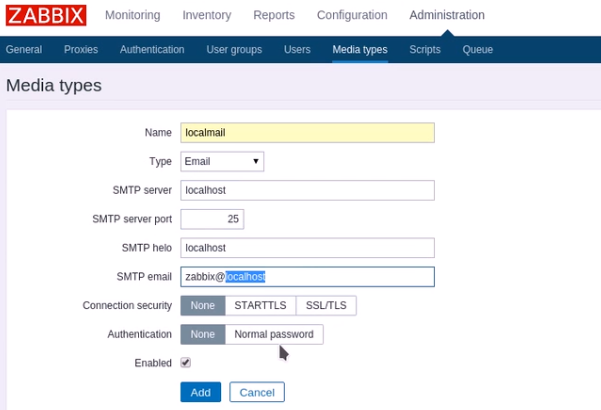Expand the Type dropdown set to Email
This screenshot has height=410, width=601.
coord(222,161)
